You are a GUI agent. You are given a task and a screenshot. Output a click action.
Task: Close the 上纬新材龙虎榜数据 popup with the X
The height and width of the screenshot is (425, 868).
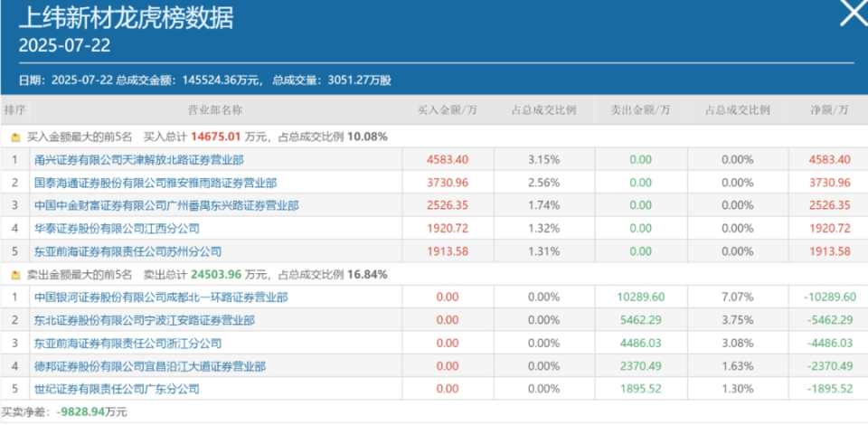853,14
